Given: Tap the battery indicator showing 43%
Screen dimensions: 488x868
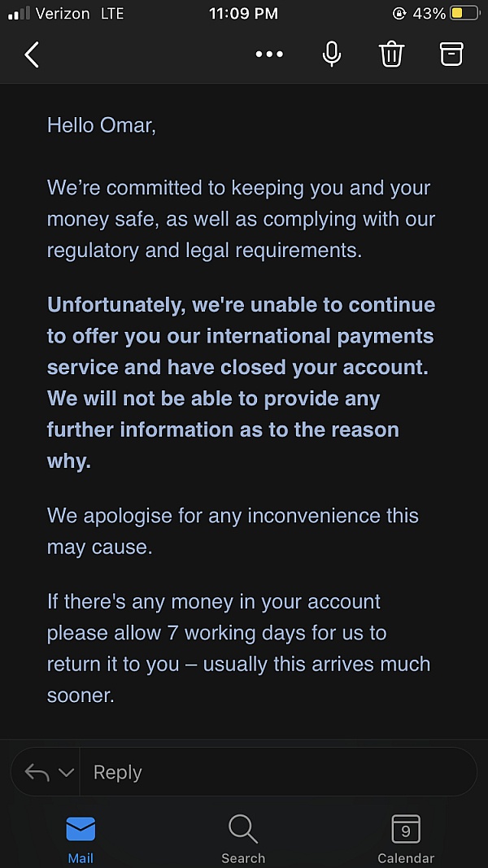Looking at the screenshot, I should [x=446, y=13].
